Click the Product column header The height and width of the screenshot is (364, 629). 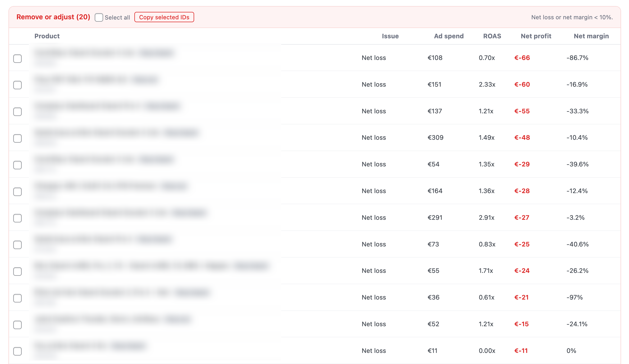(x=47, y=36)
